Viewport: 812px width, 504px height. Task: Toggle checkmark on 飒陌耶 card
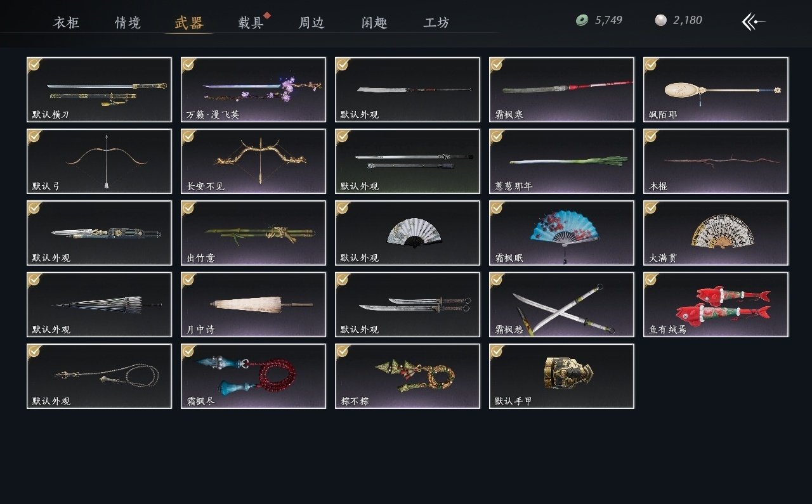click(x=651, y=65)
